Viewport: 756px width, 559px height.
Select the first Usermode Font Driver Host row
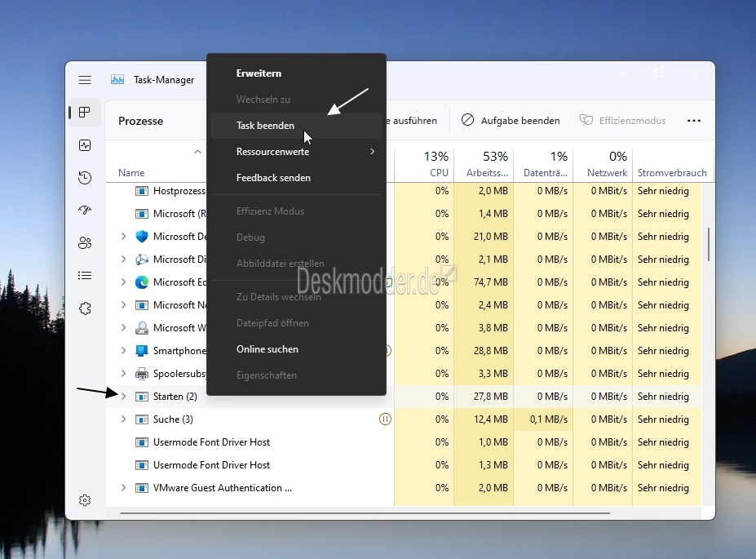pos(403,442)
